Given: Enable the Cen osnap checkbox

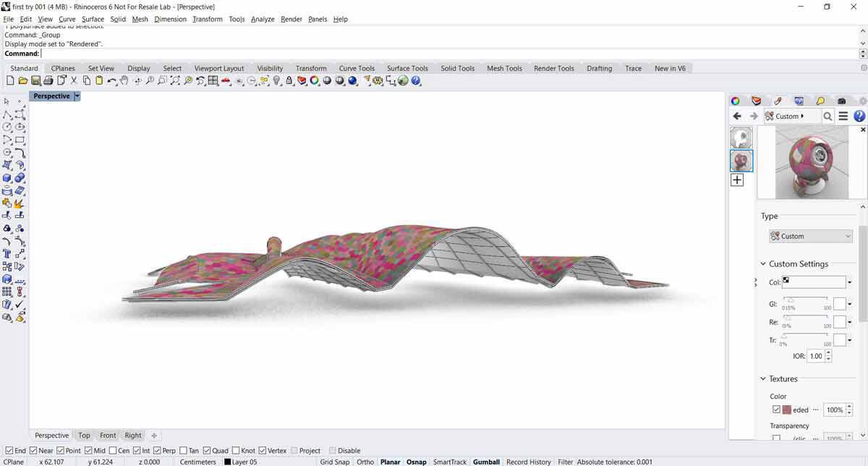Looking at the screenshot, I should [114, 451].
